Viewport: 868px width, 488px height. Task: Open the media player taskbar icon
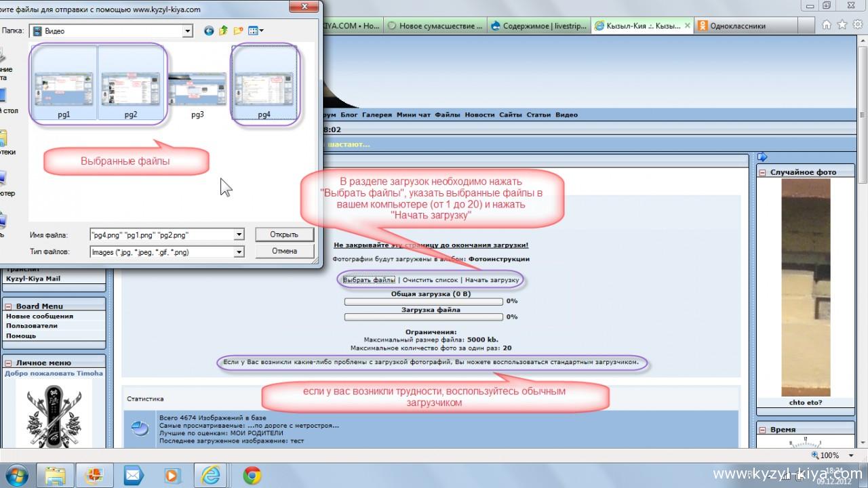[x=172, y=475]
